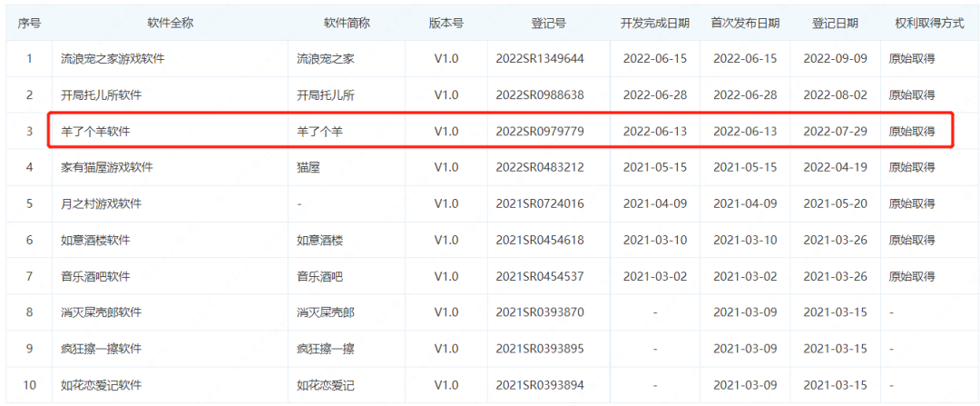The width and height of the screenshot is (980, 406).
Task: Click the 登记日期 column header
Action: click(x=835, y=23)
